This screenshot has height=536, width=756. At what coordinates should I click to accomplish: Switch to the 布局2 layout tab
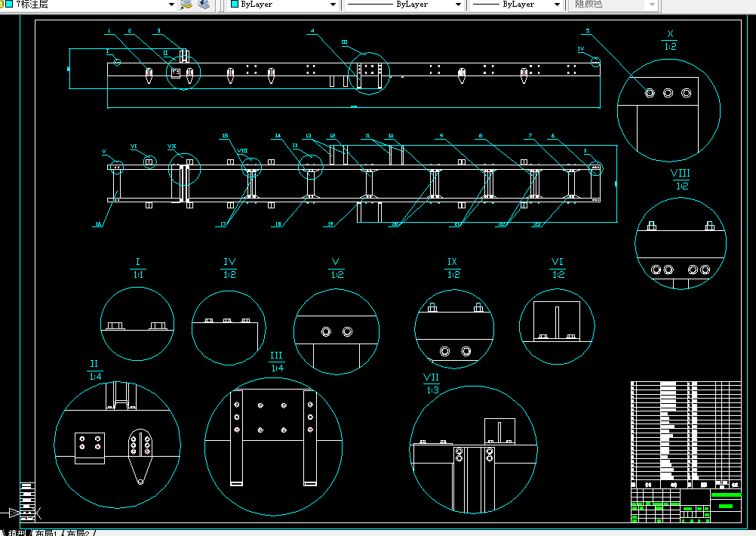[78, 533]
